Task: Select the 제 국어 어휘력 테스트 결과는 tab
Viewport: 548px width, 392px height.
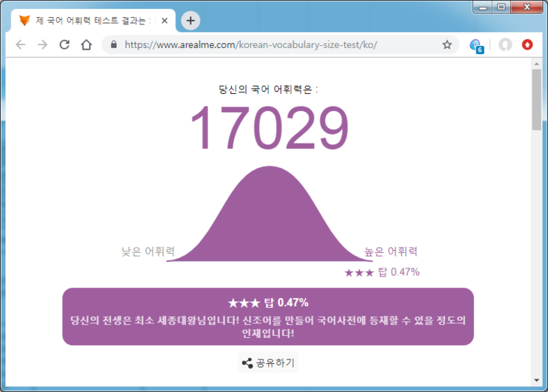Action: coord(93,21)
